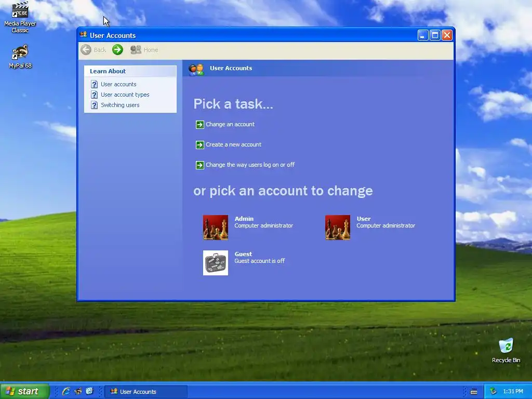Click the Admin account name
Image resolution: width=532 pixels, height=399 pixels.
coord(244,219)
